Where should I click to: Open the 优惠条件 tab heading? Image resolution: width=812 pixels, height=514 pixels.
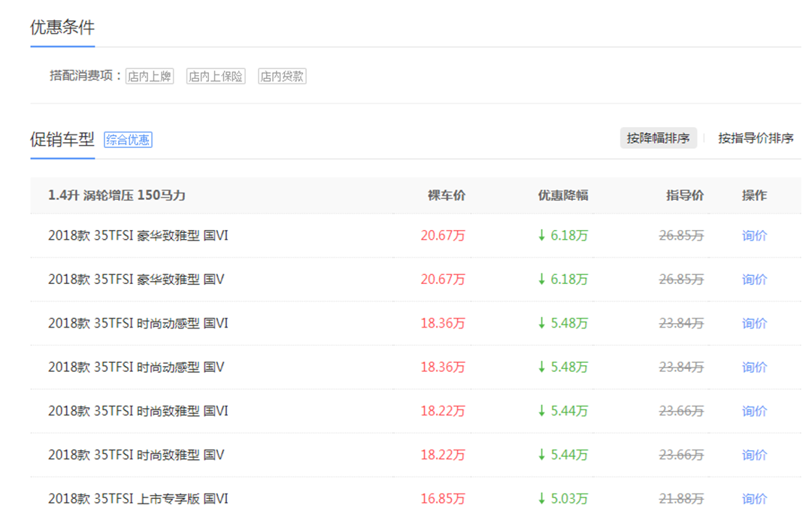click(62, 28)
